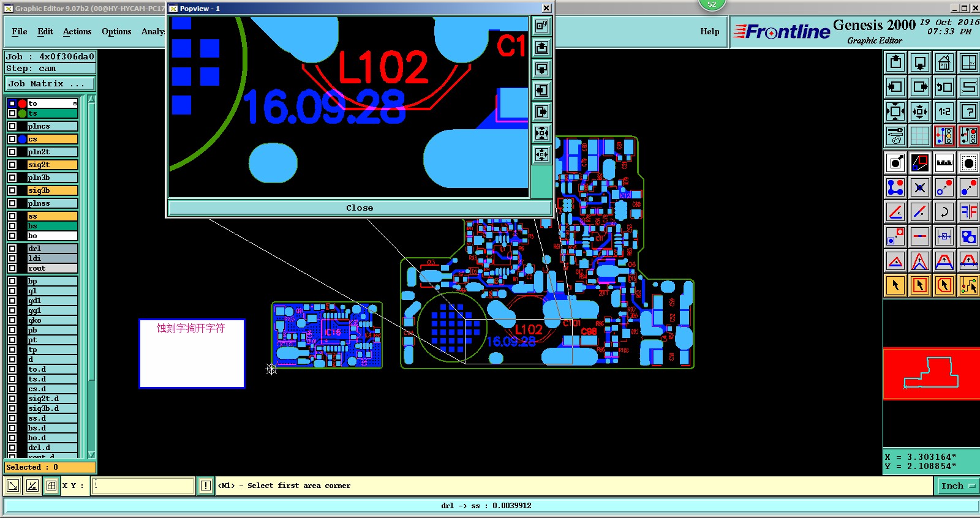
Task: Click the red color swatch of layer to
Action: click(22, 103)
